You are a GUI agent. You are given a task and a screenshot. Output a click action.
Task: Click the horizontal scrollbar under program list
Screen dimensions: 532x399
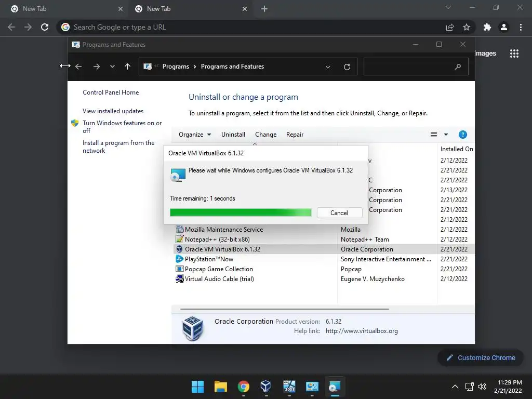click(x=284, y=309)
